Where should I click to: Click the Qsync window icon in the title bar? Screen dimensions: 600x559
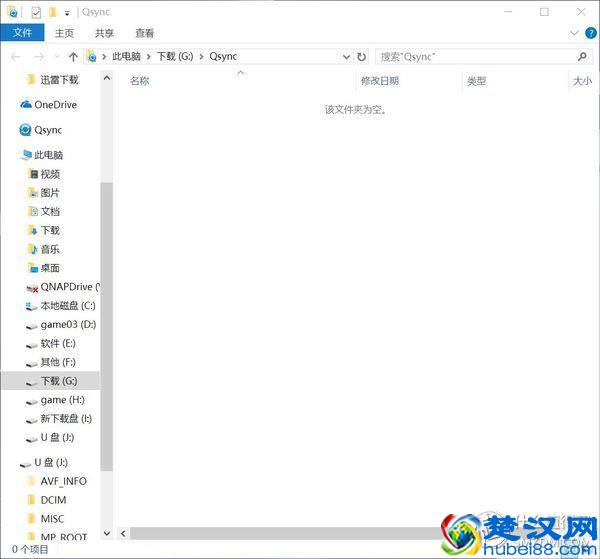click(x=12, y=13)
